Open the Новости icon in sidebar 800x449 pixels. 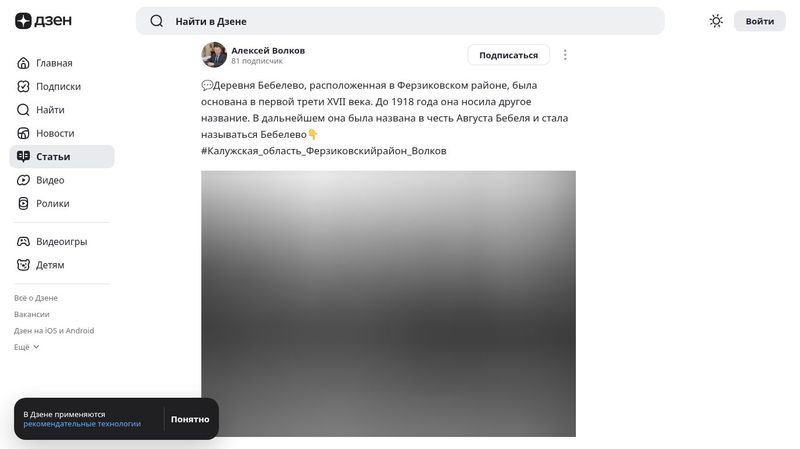pos(23,133)
